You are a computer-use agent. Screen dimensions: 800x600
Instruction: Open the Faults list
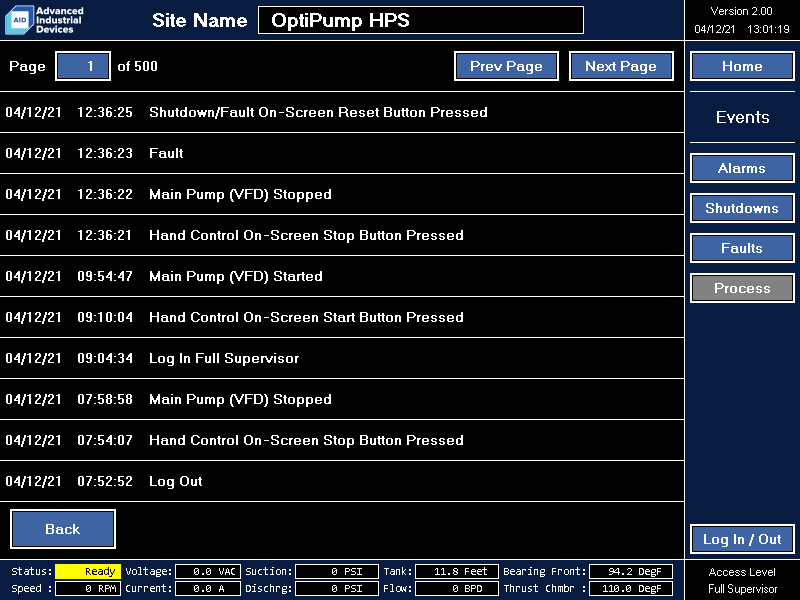coord(742,248)
